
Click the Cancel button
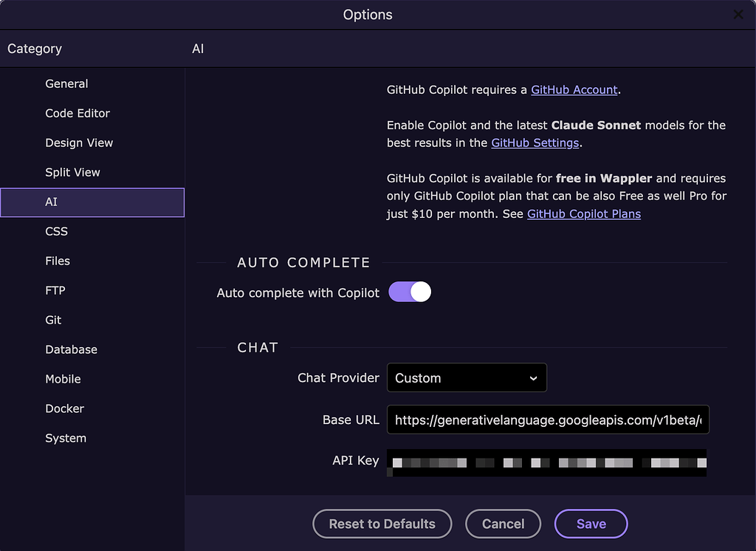click(503, 524)
